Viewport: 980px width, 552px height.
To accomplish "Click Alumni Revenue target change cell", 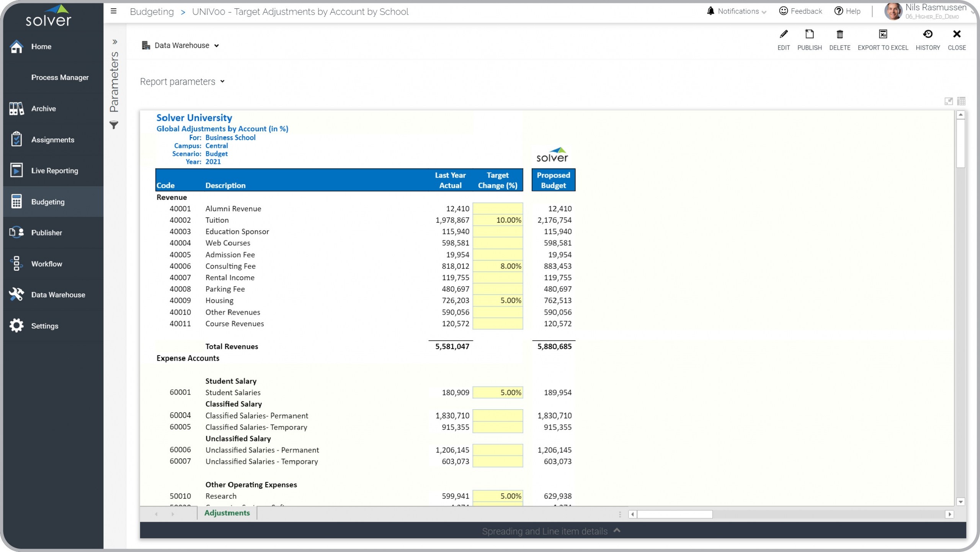I will [497, 209].
